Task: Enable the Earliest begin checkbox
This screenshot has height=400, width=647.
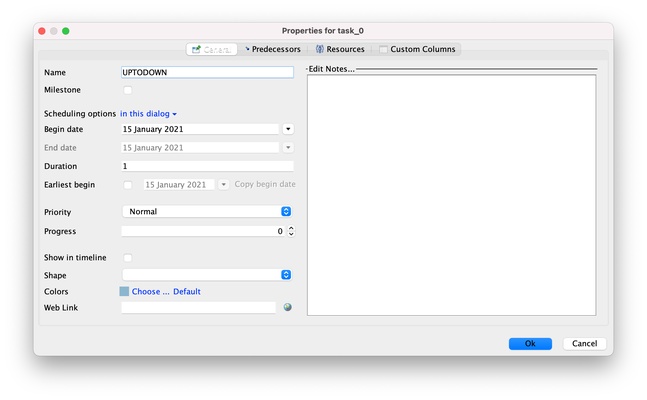Action: pyautogui.click(x=128, y=185)
